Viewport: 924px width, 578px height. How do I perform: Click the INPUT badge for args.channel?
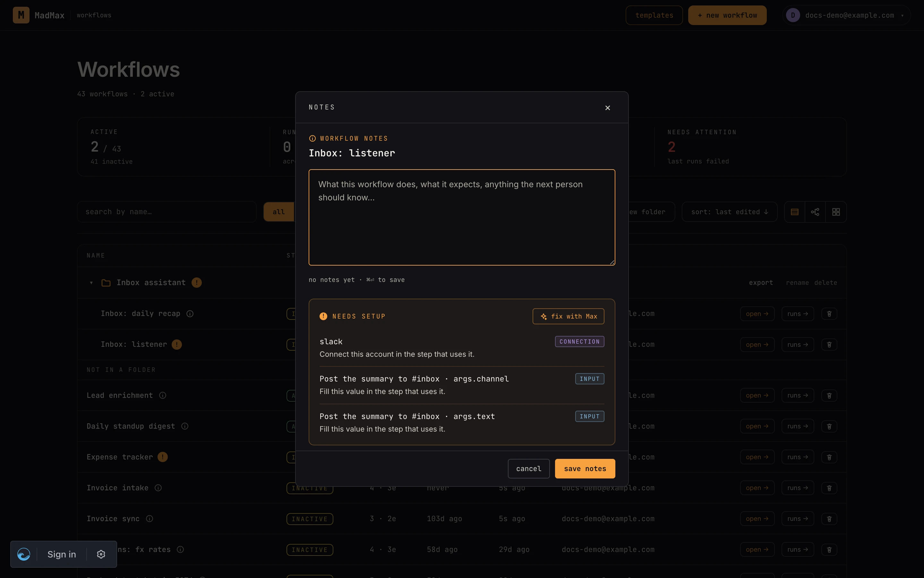[589, 379]
